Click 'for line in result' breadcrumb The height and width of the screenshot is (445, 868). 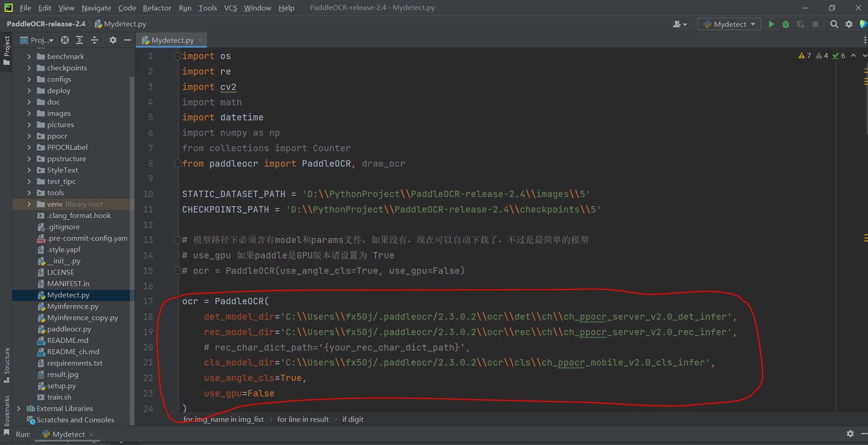click(303, 419)
